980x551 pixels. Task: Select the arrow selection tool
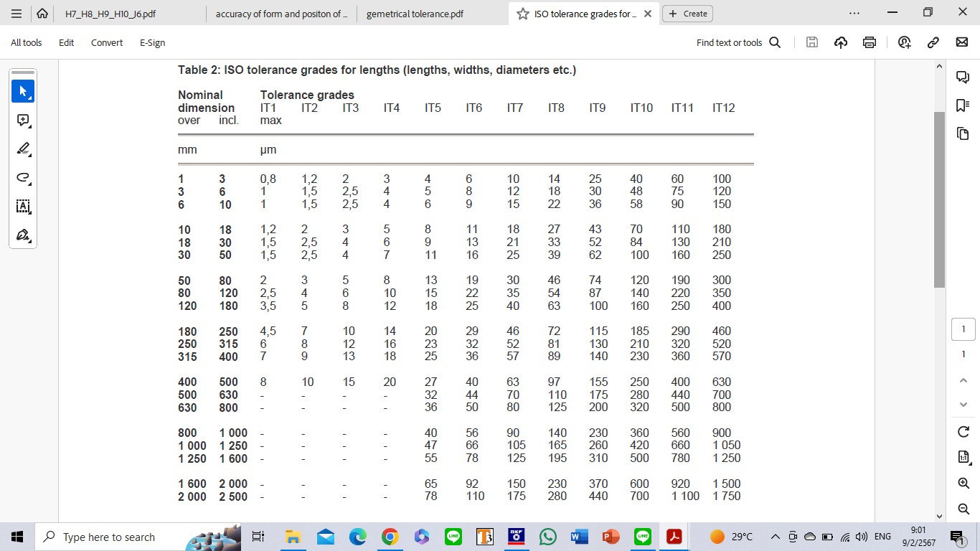[23, 91]
